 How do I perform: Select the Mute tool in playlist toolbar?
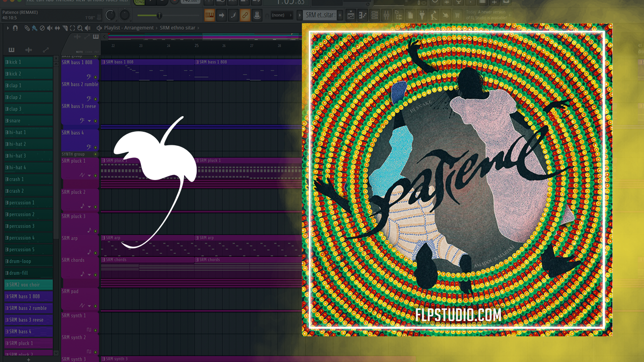coord(49,28)
